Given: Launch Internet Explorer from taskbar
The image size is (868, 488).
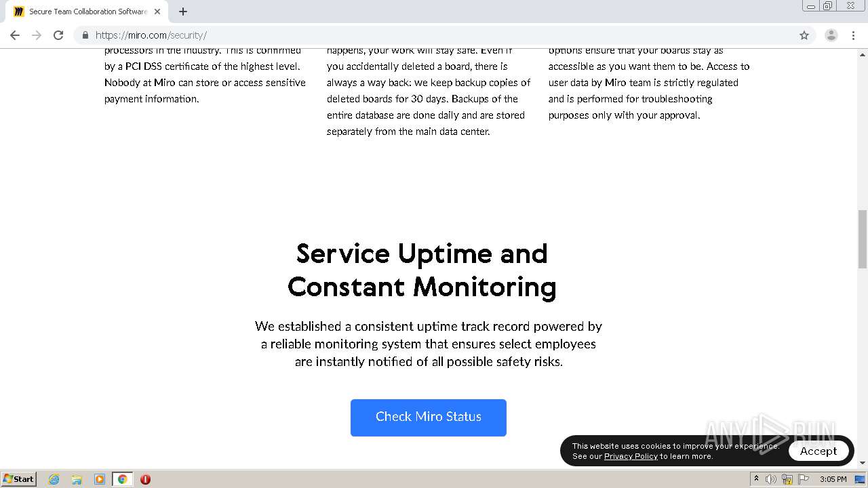Looking at the screenshot, I should click(54, 479).
